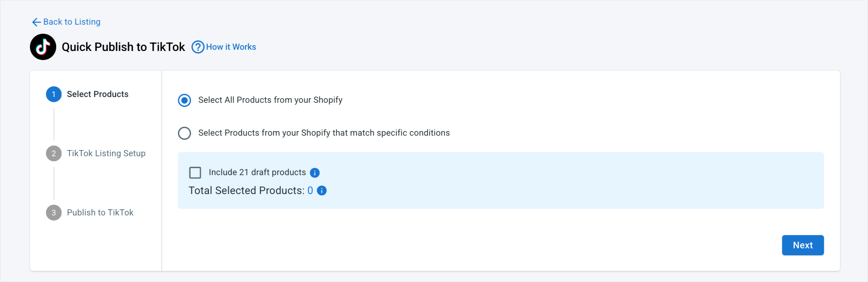Go to the Publish to TikTok step label
This screenshot has width=868, height=282.
point(100,213)
